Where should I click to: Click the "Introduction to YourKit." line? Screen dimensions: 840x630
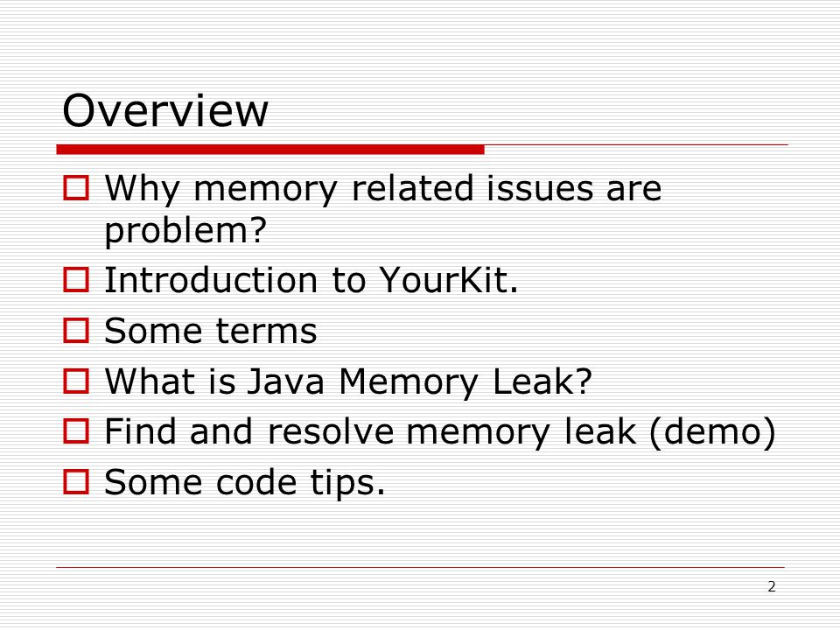(x=311, y=280)
